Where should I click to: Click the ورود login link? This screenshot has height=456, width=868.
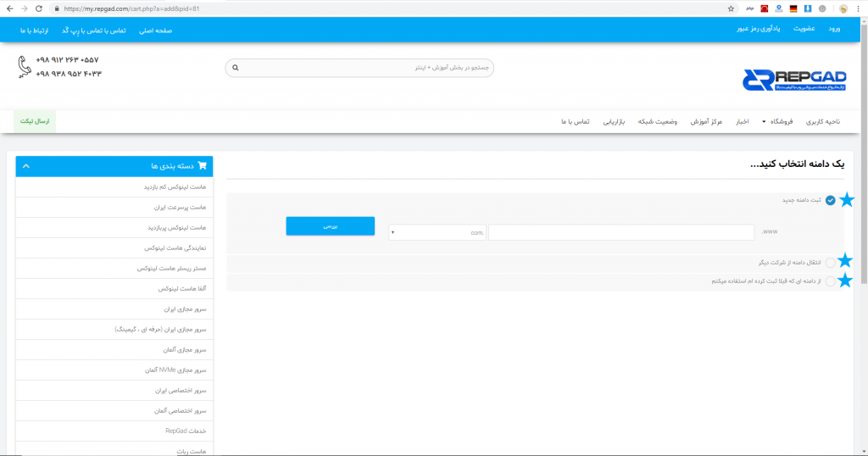[834, 29]
